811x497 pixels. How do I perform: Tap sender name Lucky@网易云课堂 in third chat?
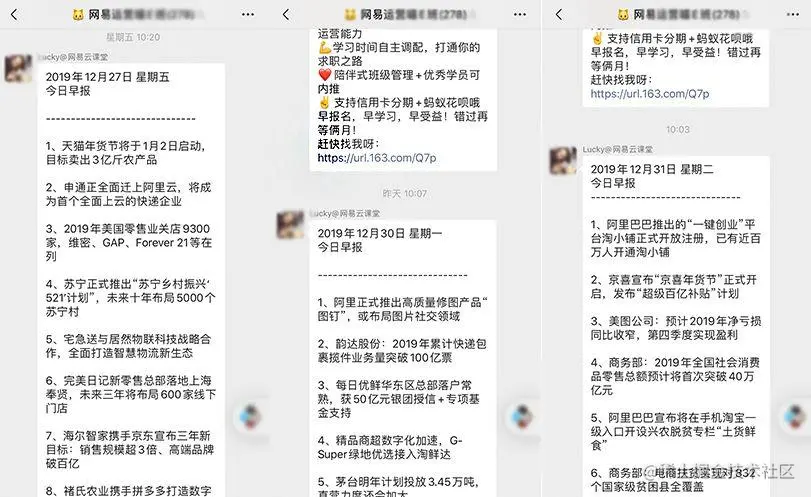pos(618,149)
